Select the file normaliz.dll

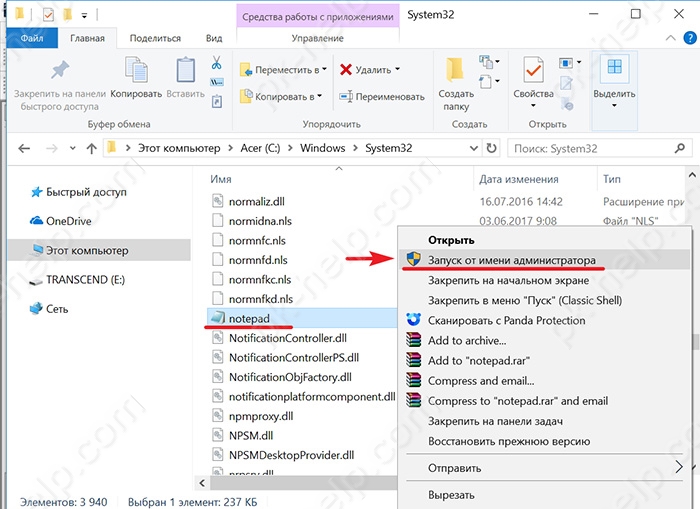[248, 201]
